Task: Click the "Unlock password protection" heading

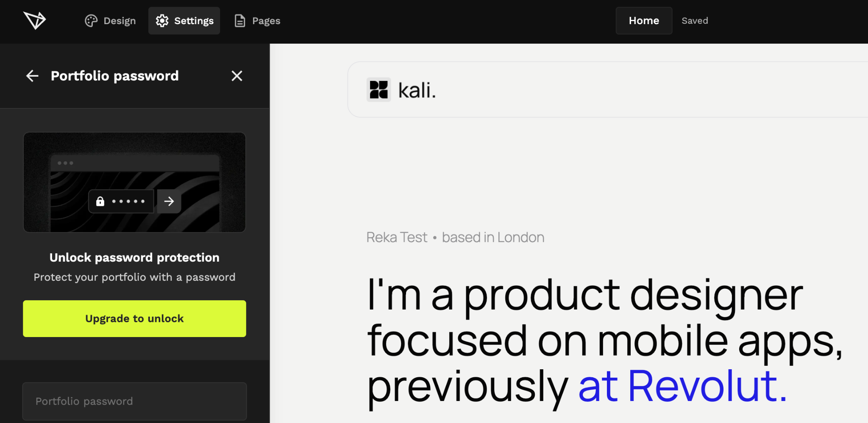Action: (134, 257)
